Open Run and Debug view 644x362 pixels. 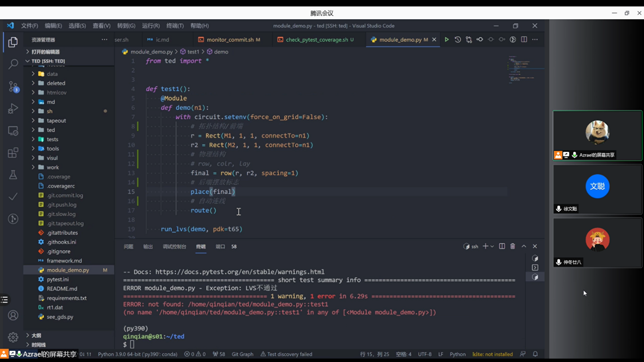[13, 109]
